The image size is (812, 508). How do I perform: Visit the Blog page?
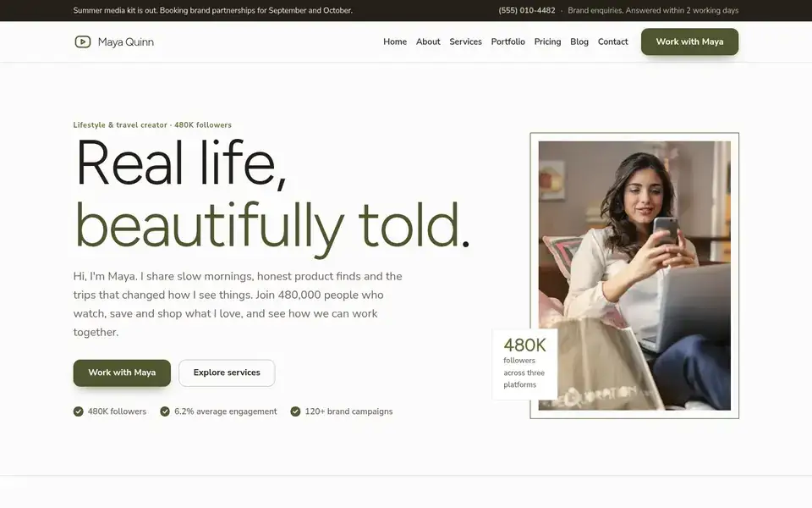point(579,41)
